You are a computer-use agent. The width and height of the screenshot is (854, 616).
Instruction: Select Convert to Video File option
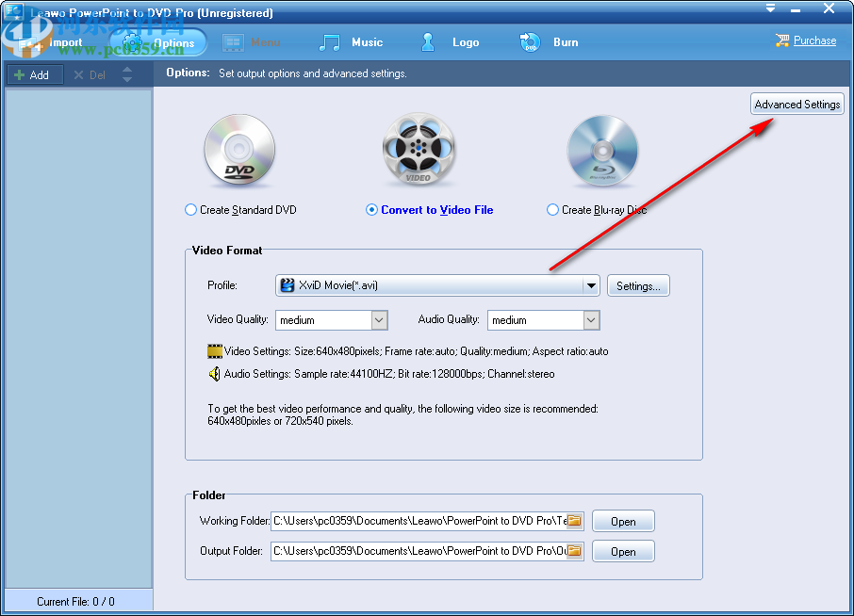tap(371, 209)
